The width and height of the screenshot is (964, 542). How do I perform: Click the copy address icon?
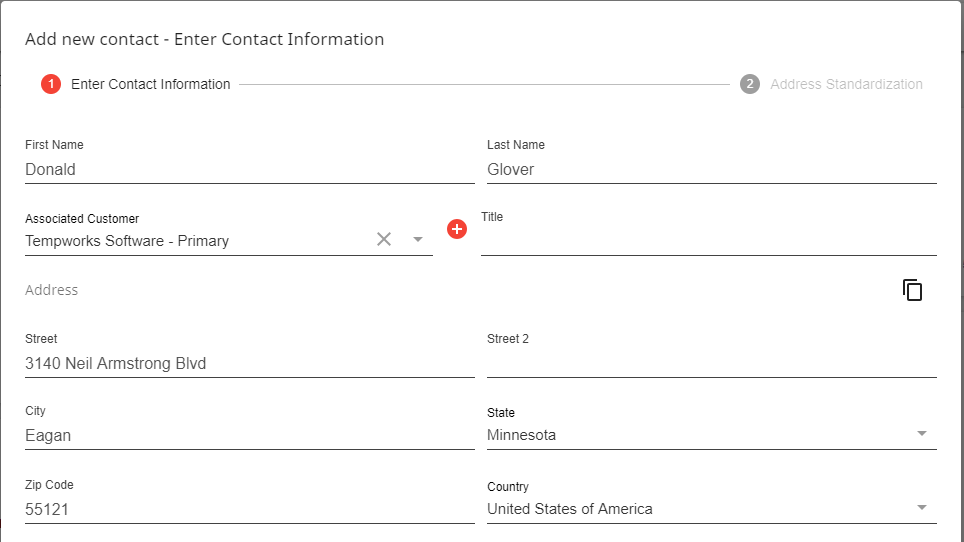click(x=912, y=290)
